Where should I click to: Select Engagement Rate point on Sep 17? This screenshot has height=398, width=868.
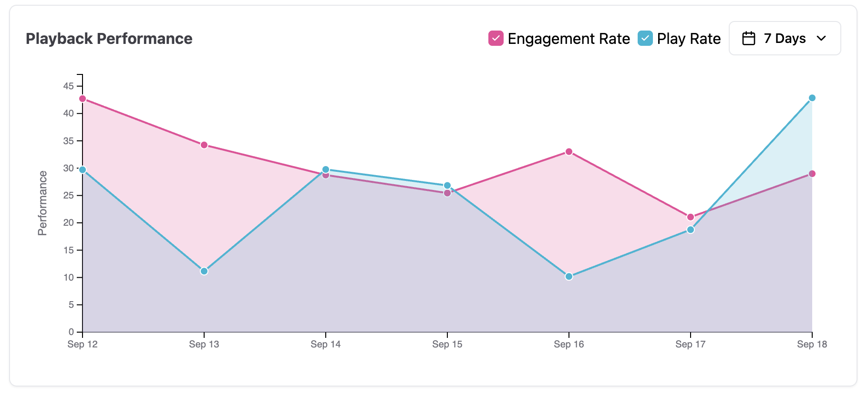point(691,217)
